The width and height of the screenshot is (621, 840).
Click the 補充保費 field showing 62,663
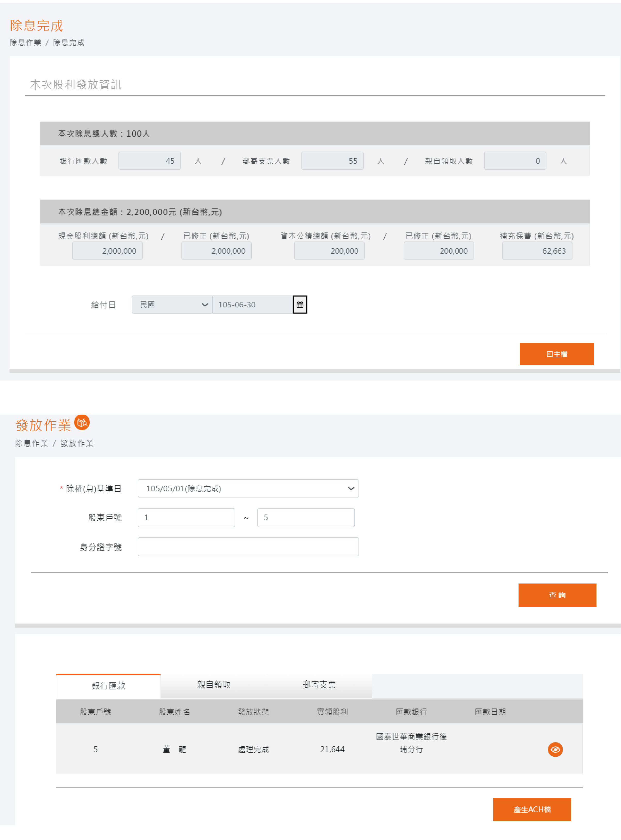pos(537,251)
